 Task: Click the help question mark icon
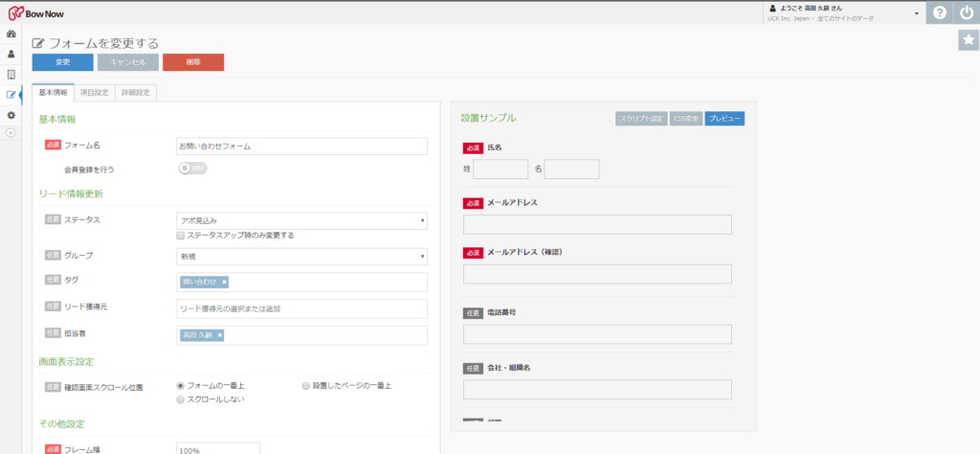coord(940,12)
